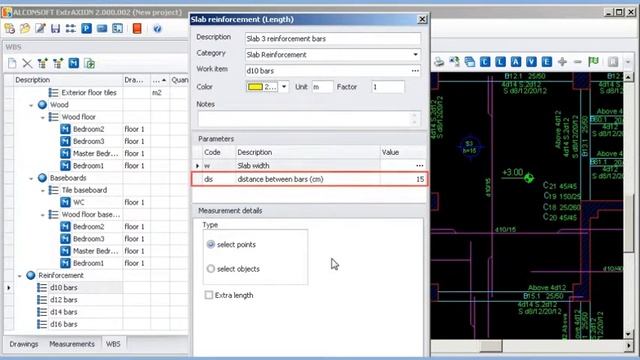The image size is (640, 360).
Task: Collapse the Wood floor baseboard node
Action: point(42,215)
